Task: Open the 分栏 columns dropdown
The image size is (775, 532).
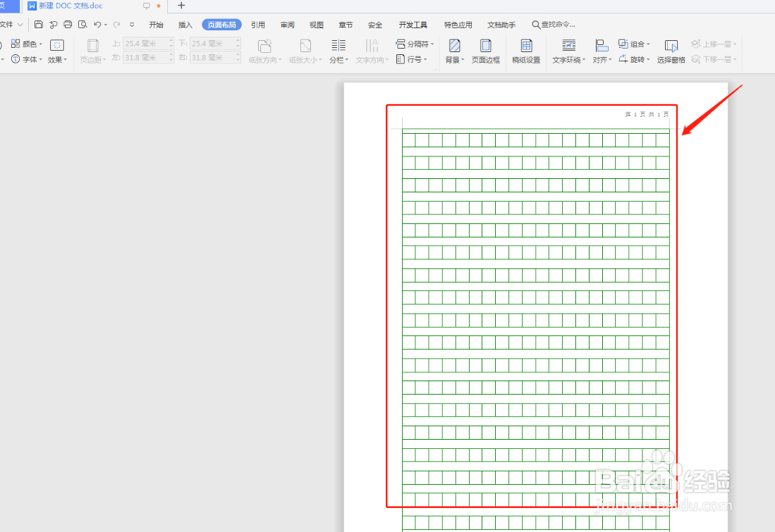Action: [339, 51]
